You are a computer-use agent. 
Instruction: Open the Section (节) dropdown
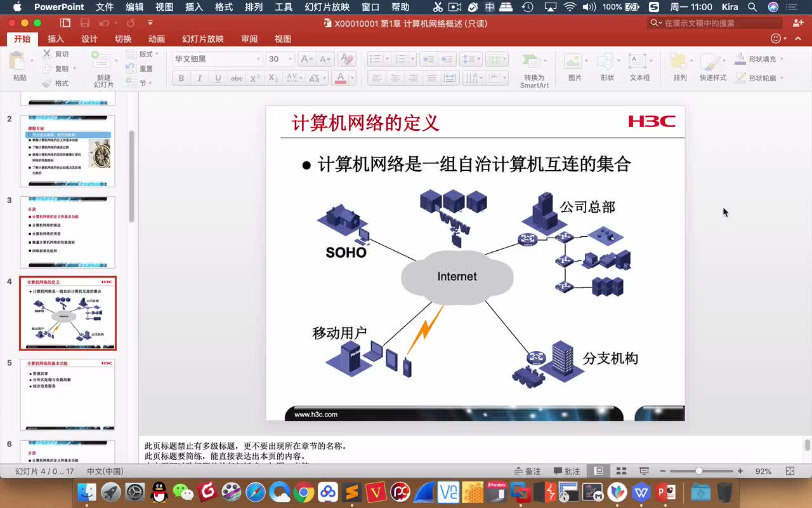tap(140, 83)
